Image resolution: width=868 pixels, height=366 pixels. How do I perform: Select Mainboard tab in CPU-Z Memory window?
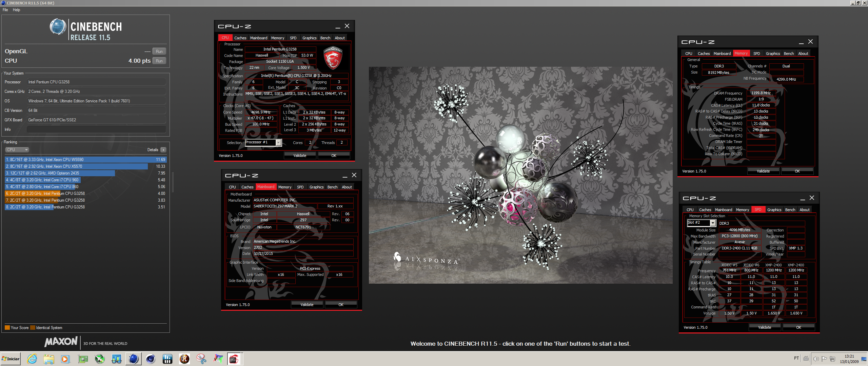tap(722, 54)
